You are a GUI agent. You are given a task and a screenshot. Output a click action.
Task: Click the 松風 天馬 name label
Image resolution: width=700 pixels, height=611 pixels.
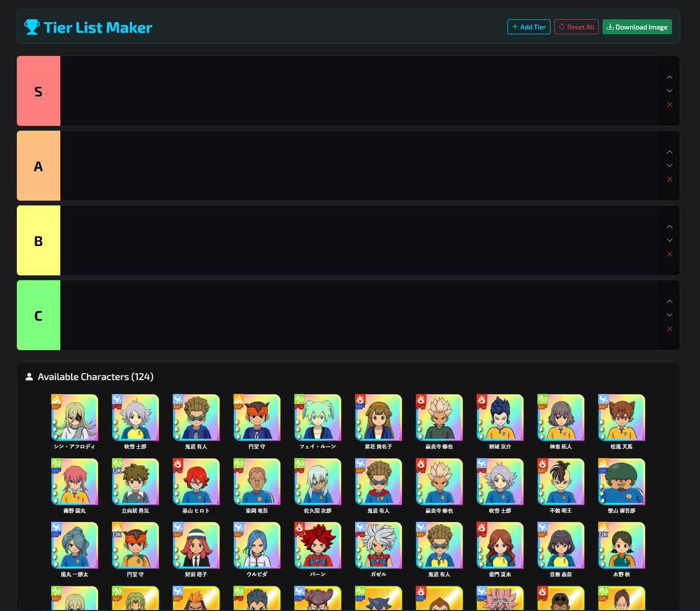(621, 447)
